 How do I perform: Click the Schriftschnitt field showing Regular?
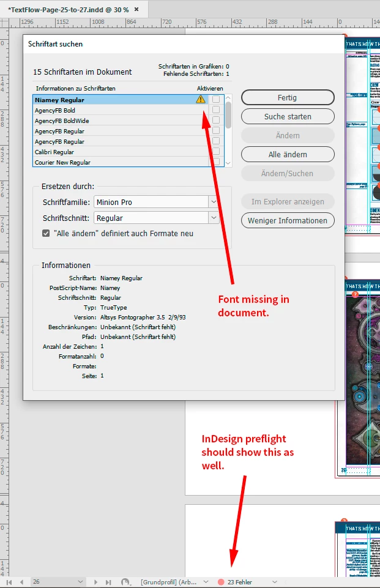[151, 217]
